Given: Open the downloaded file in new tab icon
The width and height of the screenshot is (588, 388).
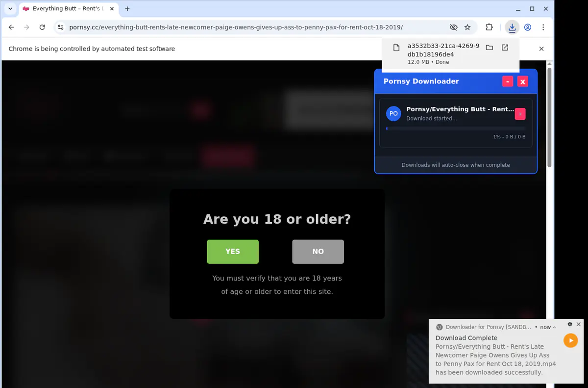Looking at the screenshot, I should point(505,48).
